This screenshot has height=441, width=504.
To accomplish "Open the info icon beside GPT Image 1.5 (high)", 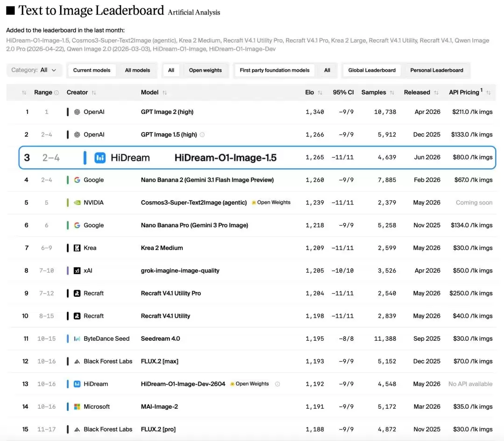I will click(x=202, y=135).
